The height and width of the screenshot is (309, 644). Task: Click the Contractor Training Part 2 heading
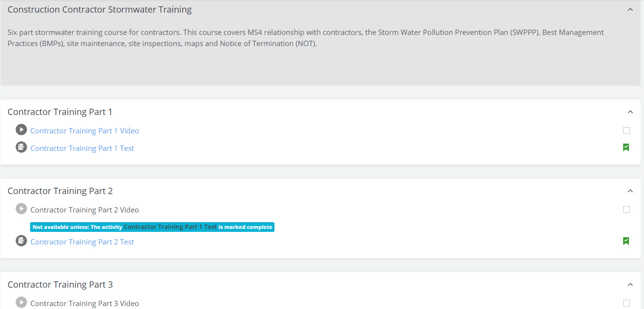click(60, 191)
